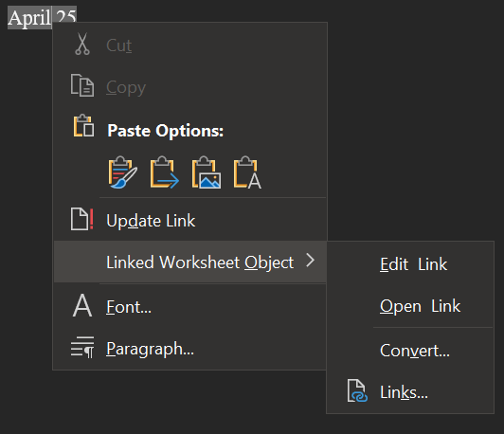Click the Merge Formatting paste icon
This screenshot has height=434, width=504.
coord(165,172)
